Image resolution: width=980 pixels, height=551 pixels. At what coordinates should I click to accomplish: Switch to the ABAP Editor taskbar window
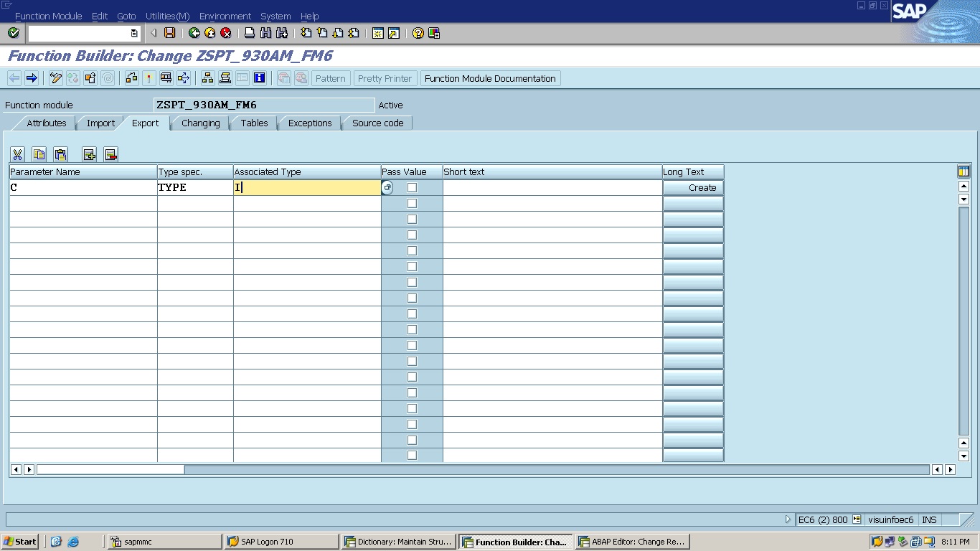[x=632, y=542]
